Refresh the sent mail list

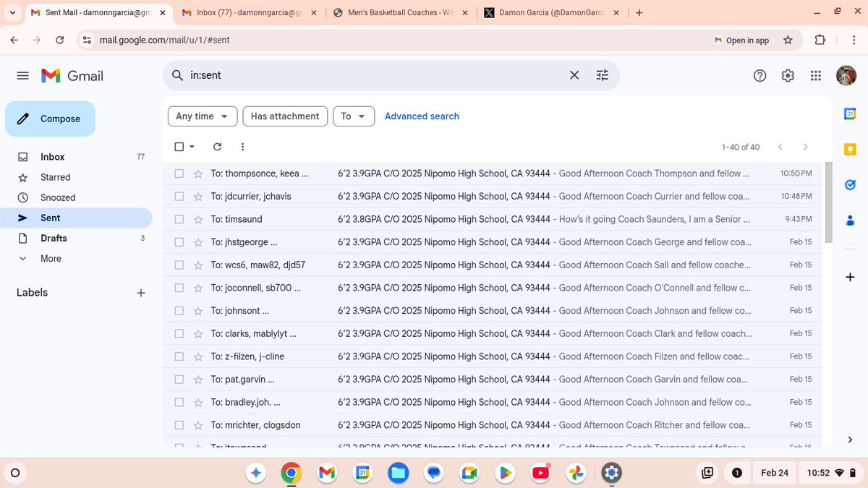[x=217, y=147]
